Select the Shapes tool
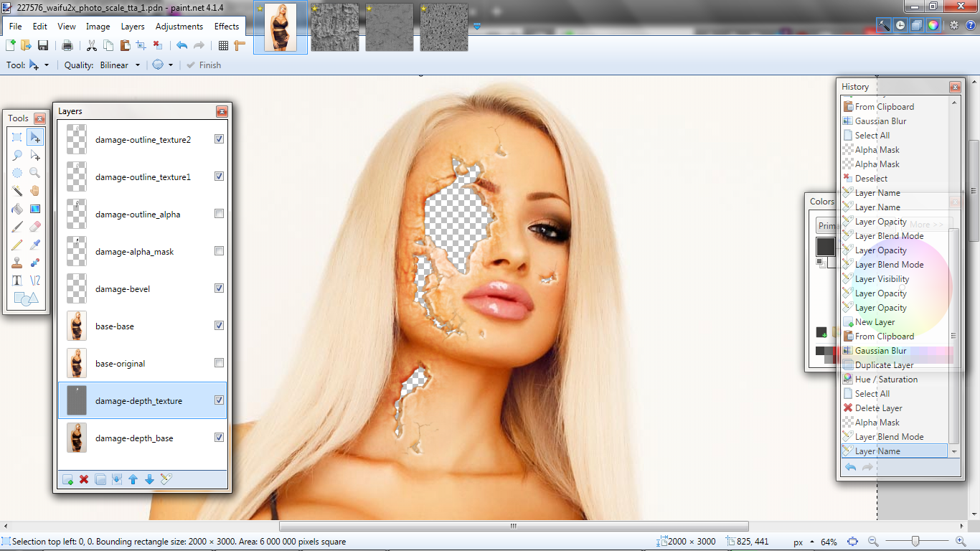 point(26,298)
